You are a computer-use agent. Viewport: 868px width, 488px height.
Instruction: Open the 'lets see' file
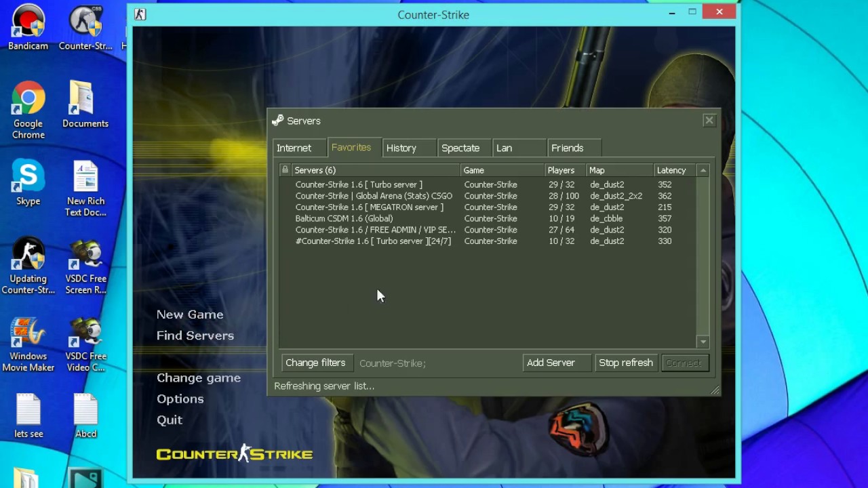click(28, 414)
